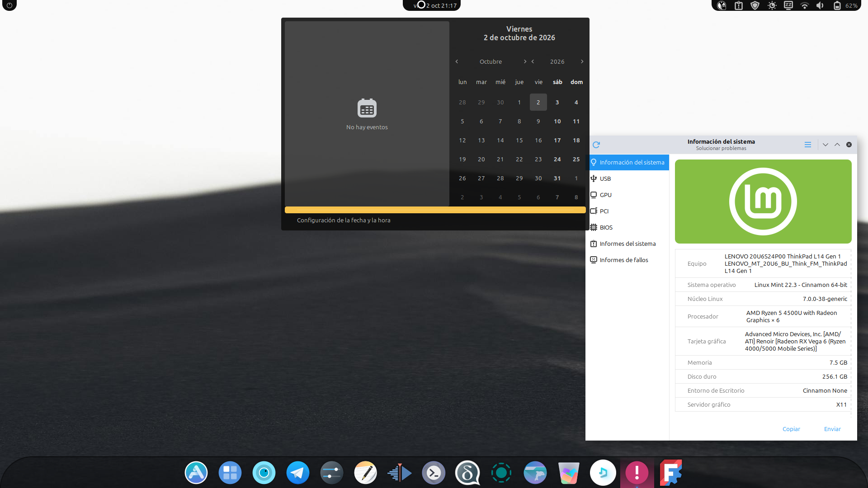868x488 pixels.
Task: Open the red F gear dock icon
Action: (670, 473)
